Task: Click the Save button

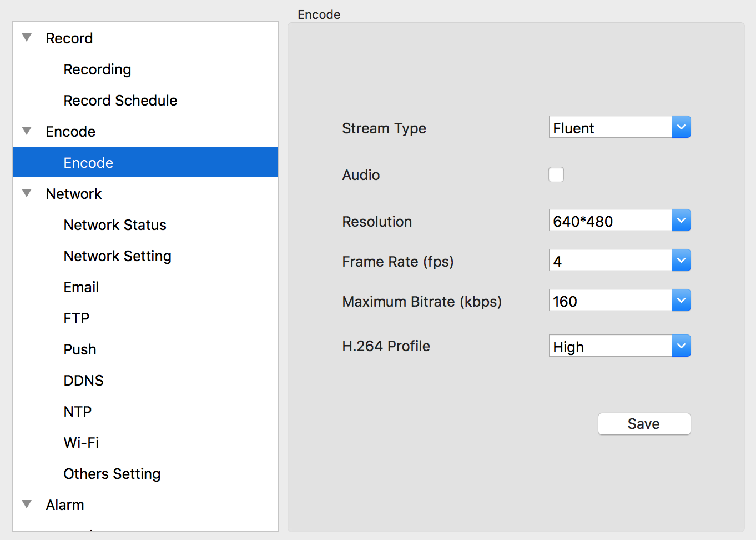Action: 644,424
